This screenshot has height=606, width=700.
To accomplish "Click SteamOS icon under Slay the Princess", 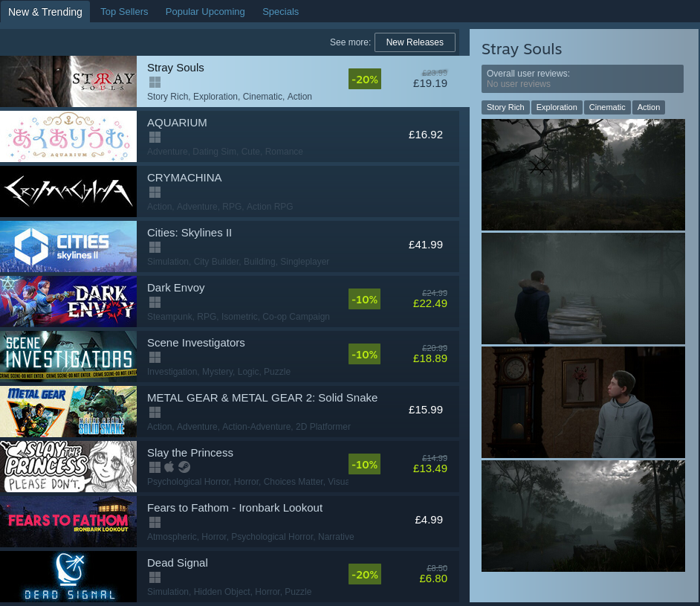I will [x=184, y=467].
